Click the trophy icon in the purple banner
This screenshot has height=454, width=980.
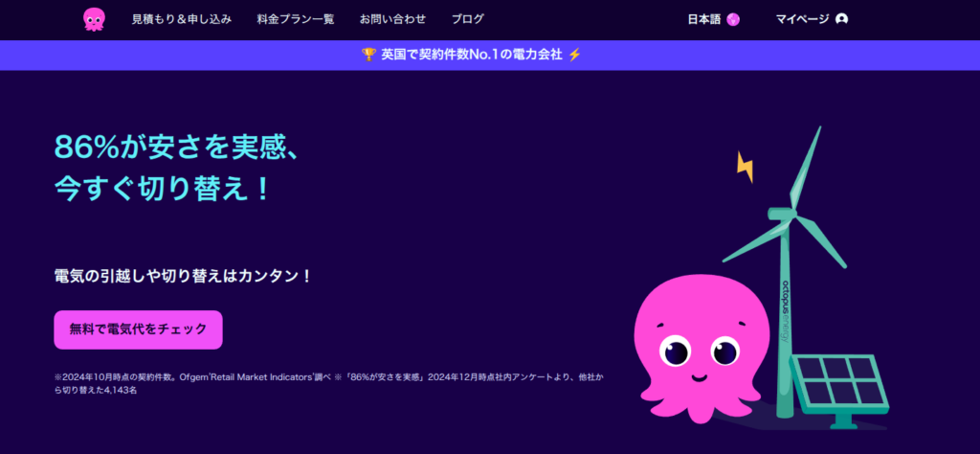click(x=368, y=55)
